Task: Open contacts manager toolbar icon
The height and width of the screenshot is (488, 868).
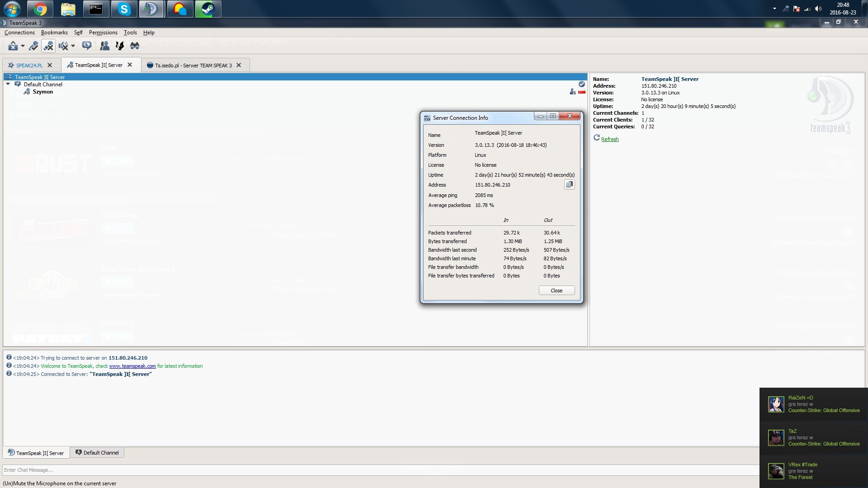Action: tap(104, 46)
